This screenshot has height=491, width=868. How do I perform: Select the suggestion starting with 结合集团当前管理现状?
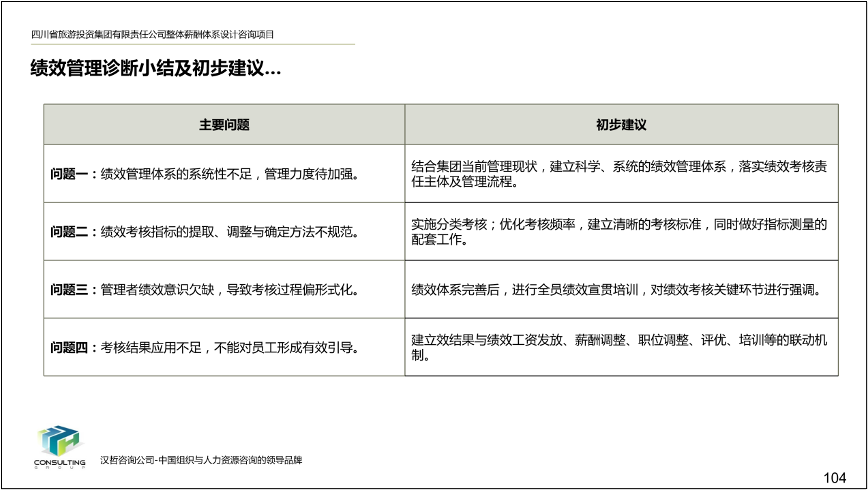619,174
